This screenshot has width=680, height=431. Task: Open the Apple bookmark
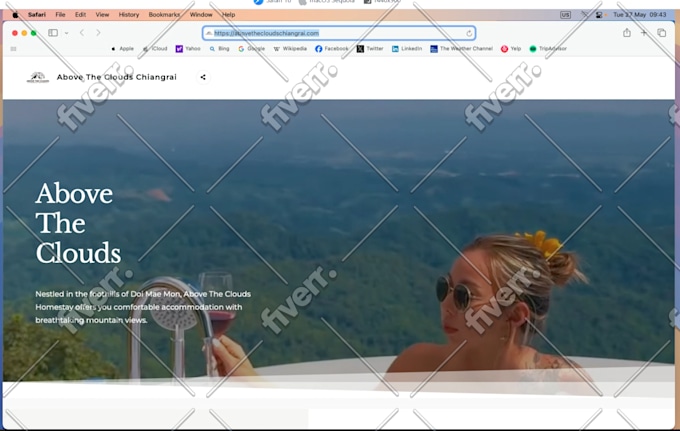coord(122,49)
